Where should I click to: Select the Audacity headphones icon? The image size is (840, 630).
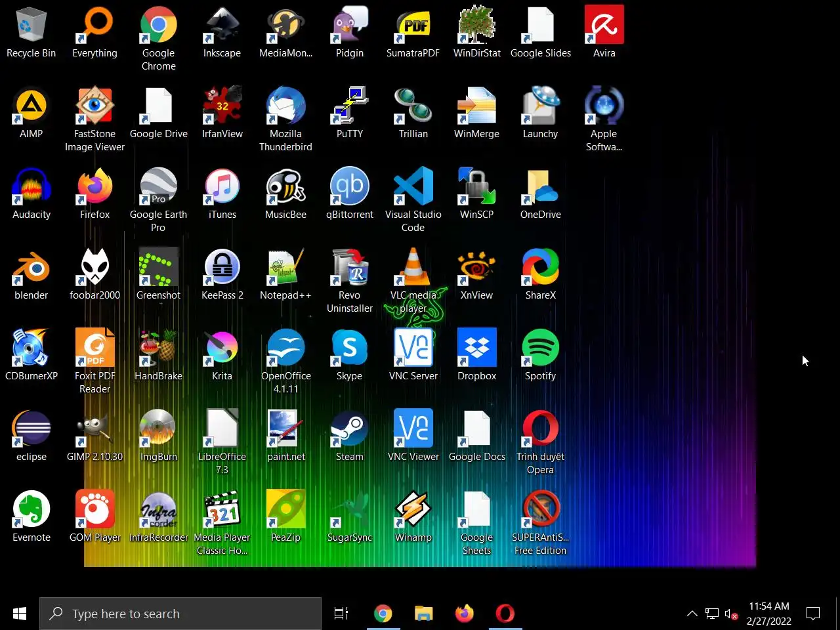pyautogui.click(x=31, y=187)
